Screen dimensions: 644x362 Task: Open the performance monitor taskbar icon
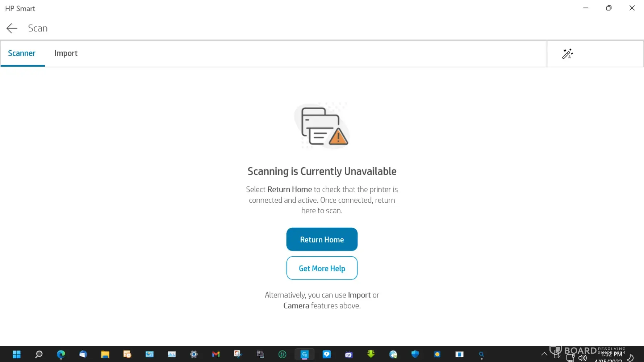(x=171, y=354)
